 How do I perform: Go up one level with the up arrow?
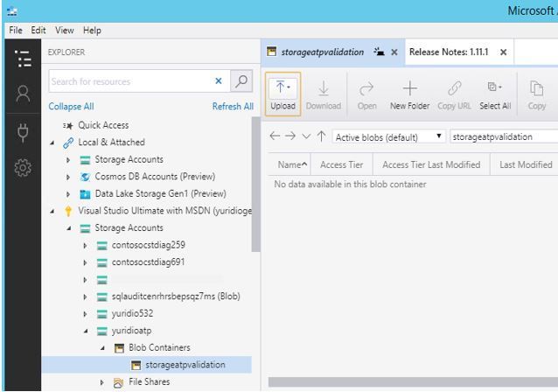pyautogui.click(x=321, y=136)
